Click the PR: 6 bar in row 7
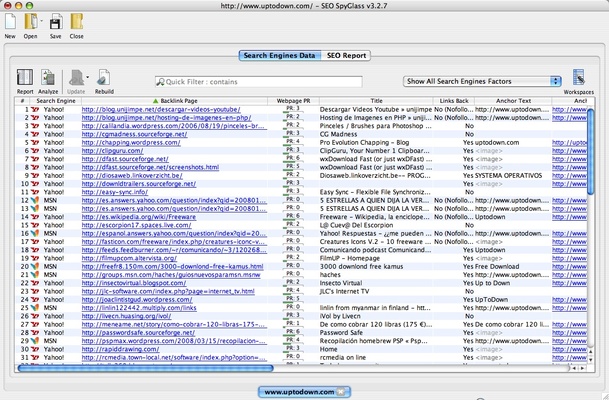Image resolution: width=609 pixels, height=400 pixels. (x=293, y=159)
